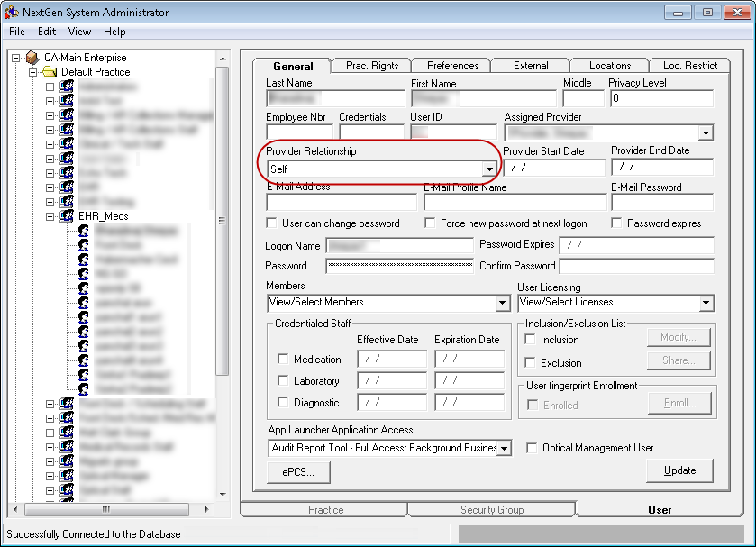Screen dimensions: 756x547
Task: Open the Assigned Provider dropdown
Action: coord(706,132)
